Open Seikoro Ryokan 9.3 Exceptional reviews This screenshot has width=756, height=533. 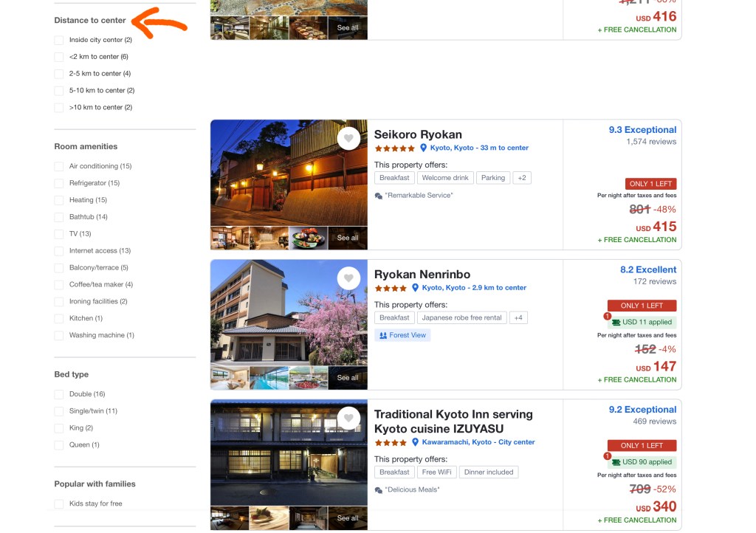coord(642,130)
